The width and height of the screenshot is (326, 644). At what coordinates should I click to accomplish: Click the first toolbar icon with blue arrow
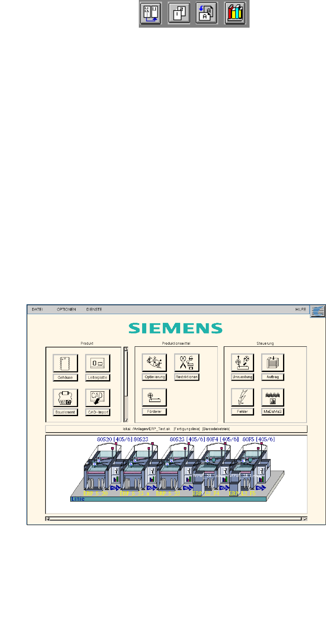151,14
